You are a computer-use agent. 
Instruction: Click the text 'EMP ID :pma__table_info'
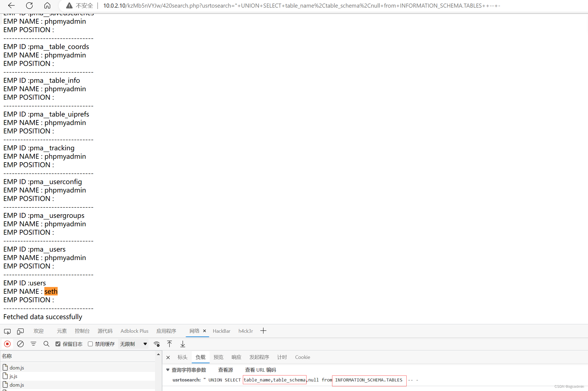pos(42,80)
